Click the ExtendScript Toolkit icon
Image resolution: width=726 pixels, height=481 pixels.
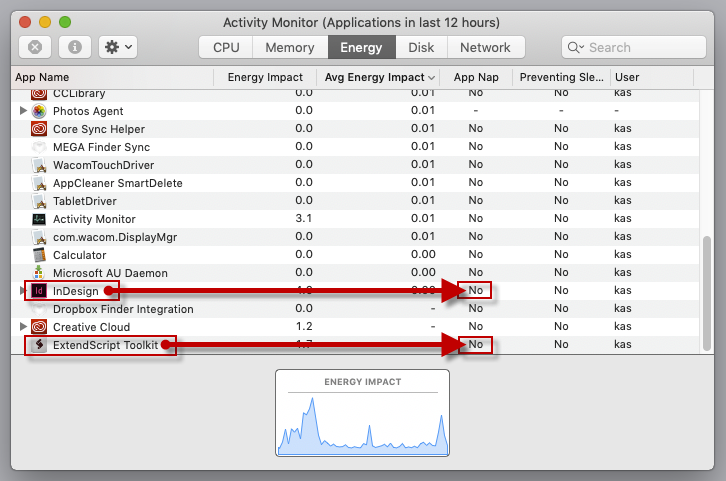tap(39, 345)
